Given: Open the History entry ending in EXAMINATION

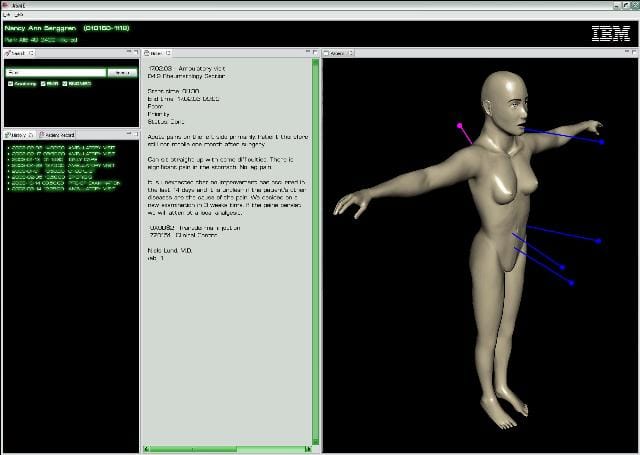Looking at the screenshot, I should pos(65,183).
